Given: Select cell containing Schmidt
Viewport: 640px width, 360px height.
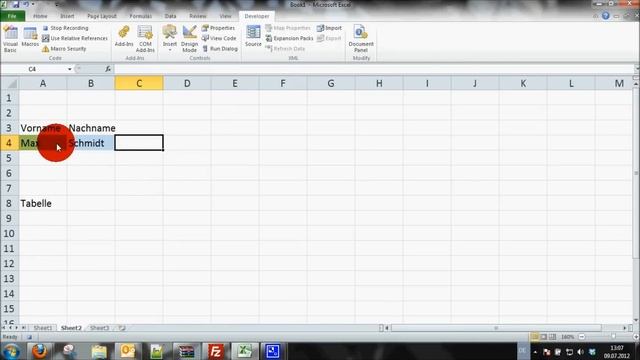Looking at the screenshot, I should tap(91, 143).
